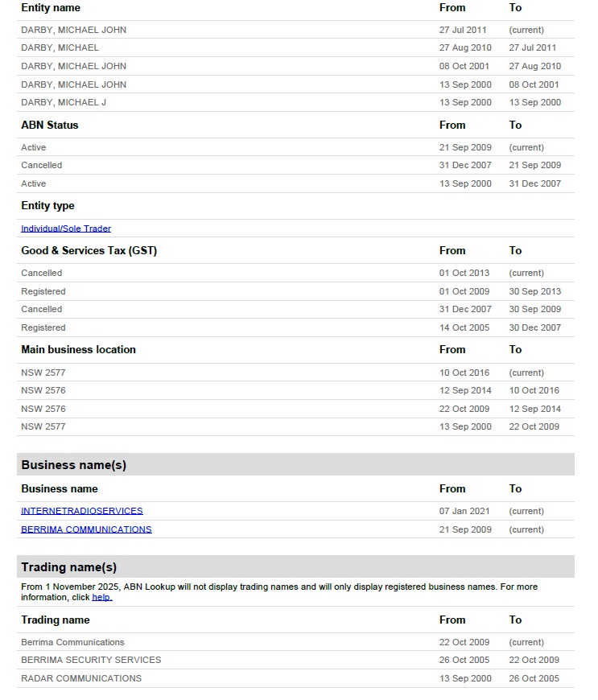Click the Business name column heading
The width and height of the screenshot is (598, 700).
click(60, 489)
